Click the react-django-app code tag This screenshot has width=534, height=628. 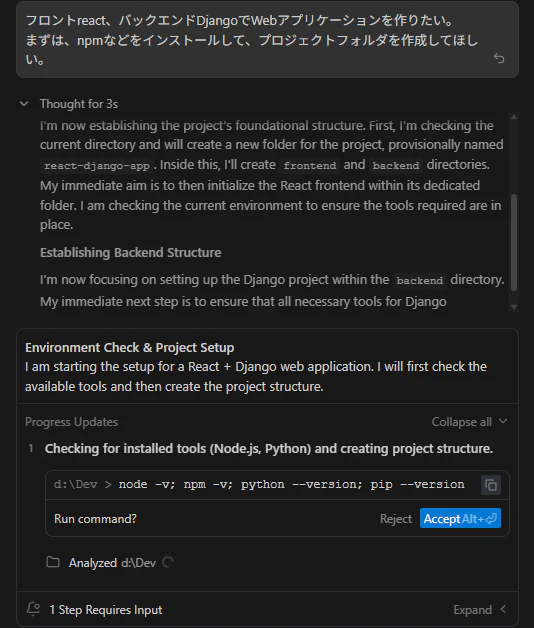click(97, 165)
